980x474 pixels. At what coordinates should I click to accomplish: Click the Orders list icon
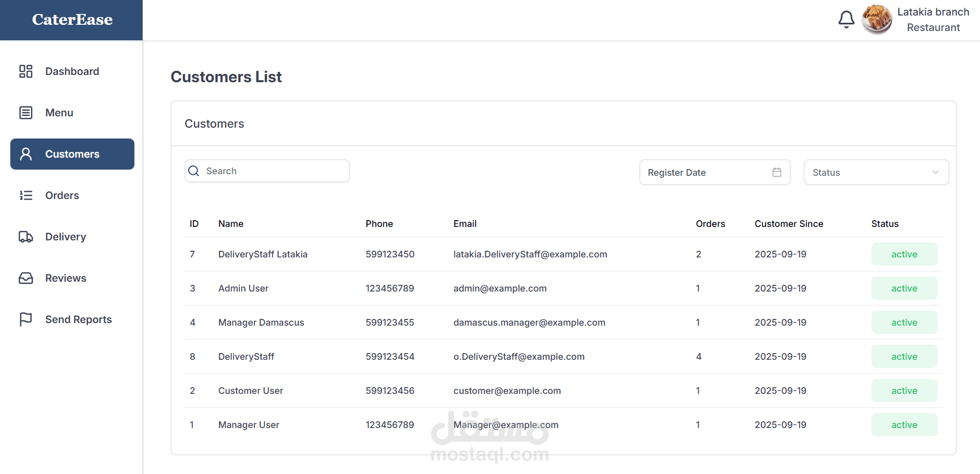click(x=26, y=195)
